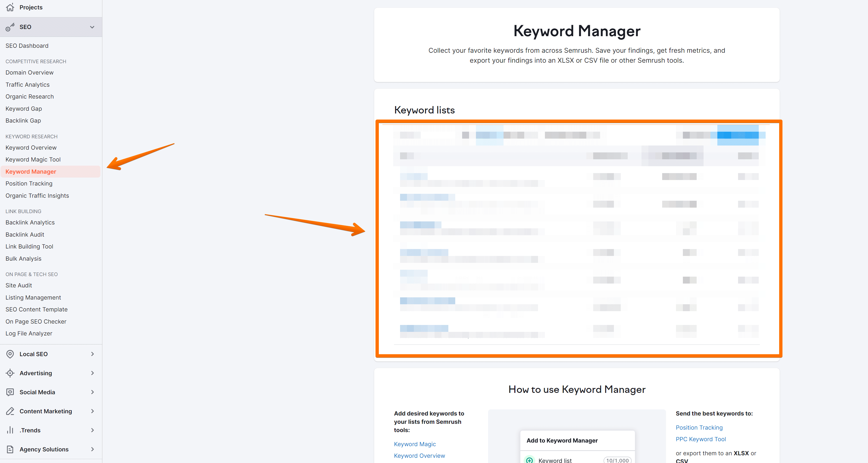Open Site Audit
Screen dimensions: 868x463
(x=18, y=285)
